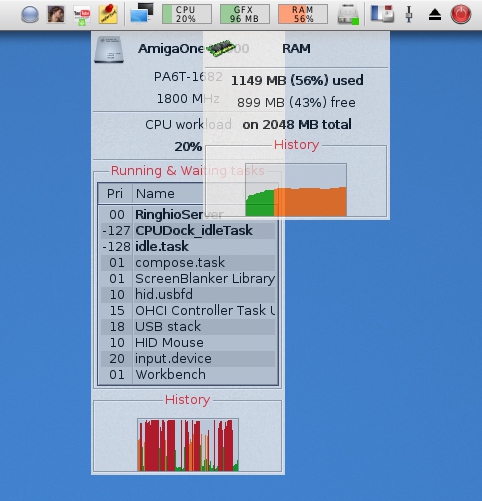
Task: Select the idle.task row
Action: click(188, 247)
